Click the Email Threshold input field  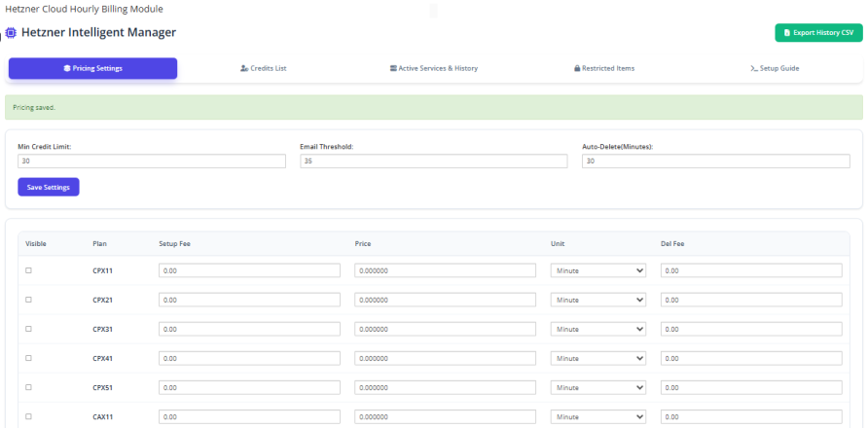(x=434, y=161)
